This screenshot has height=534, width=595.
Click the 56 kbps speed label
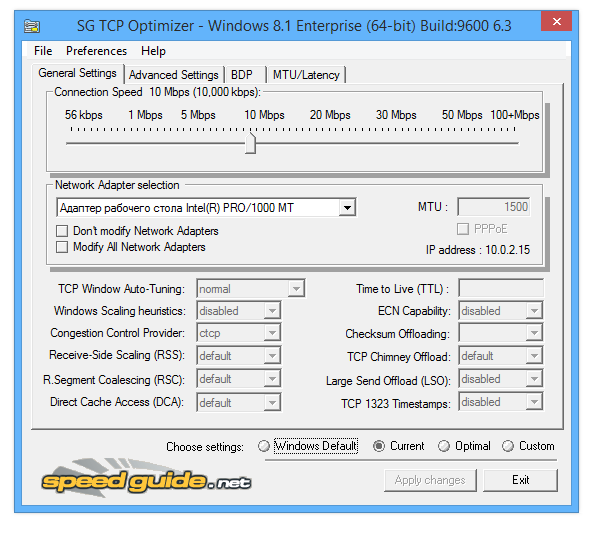(x=83, y=115)
